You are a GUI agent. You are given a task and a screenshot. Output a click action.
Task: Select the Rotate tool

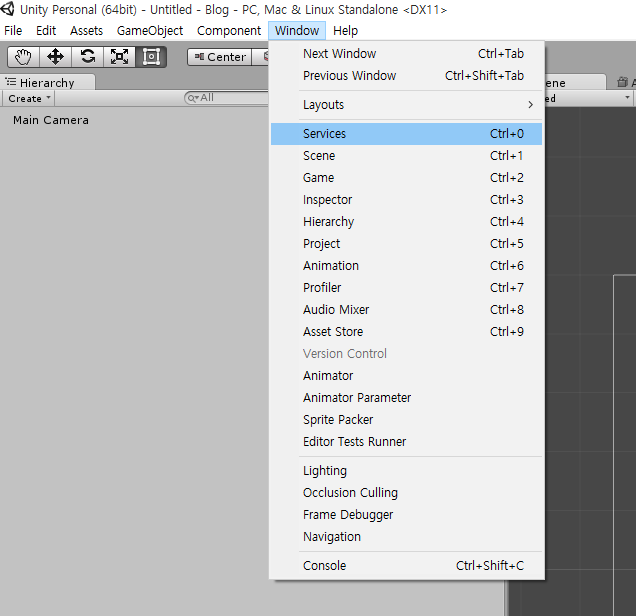(x=87, y=57)
